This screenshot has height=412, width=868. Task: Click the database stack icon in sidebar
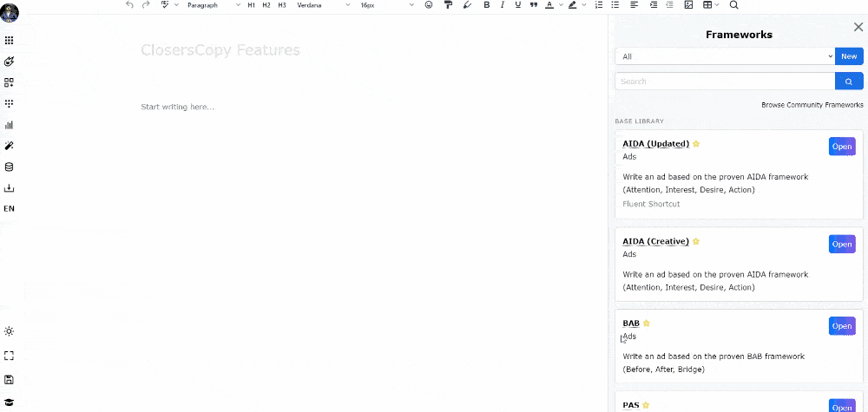pyautogui.click(x=9, y=167)
